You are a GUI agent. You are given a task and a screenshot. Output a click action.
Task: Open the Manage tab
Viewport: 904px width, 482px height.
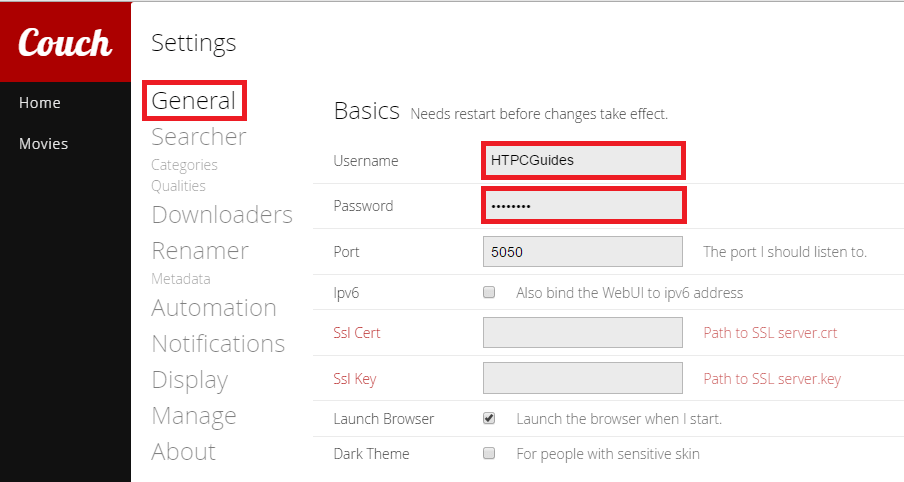coord(194,416)
